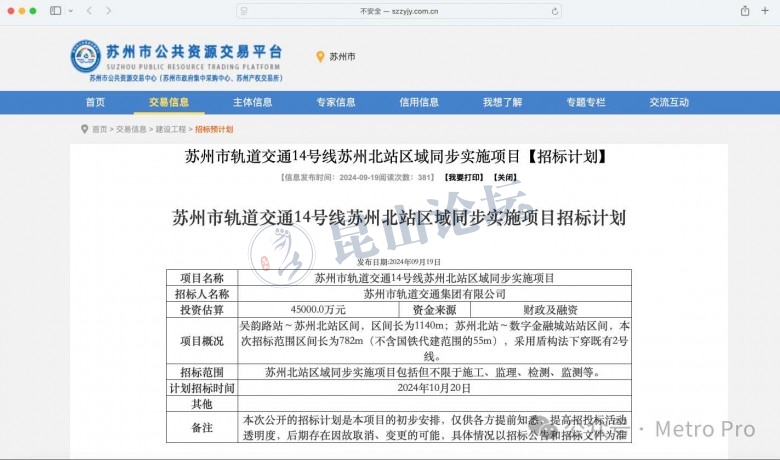This screenshot has width=780, height=460.
Task: Open the 主体信息 menu item
Action: 252,102
